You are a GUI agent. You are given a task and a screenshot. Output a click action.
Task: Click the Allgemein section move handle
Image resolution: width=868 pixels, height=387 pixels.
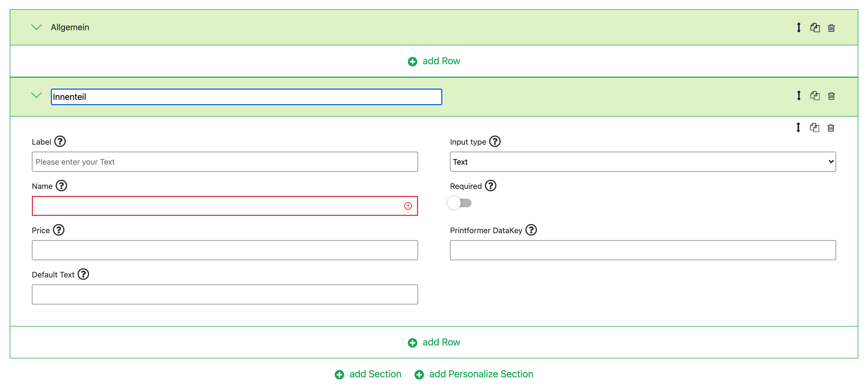[798, 28]
